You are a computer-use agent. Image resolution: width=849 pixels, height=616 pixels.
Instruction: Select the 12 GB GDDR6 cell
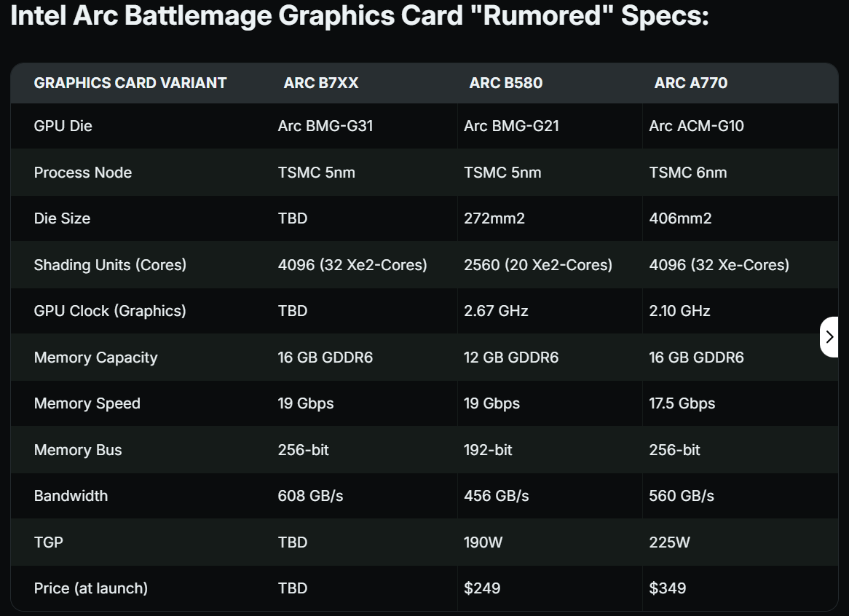(511, 358)
